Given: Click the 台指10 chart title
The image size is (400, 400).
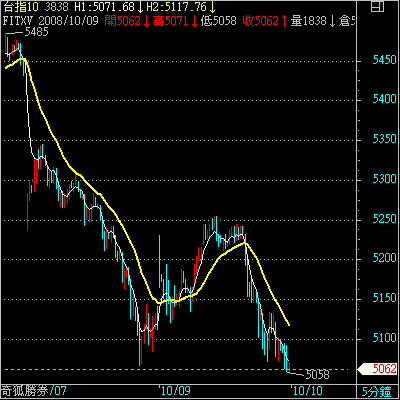Looking at the screenshot, I should coord(21,6).
